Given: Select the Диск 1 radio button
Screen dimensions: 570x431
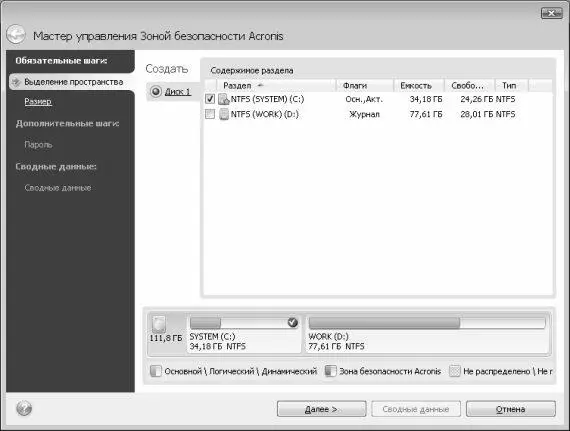Looking at the screenshot, I should pos(156,91).
